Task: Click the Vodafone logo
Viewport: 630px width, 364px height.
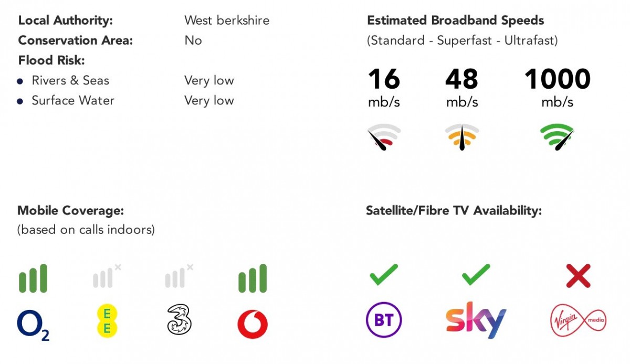Action: point(253,324)
